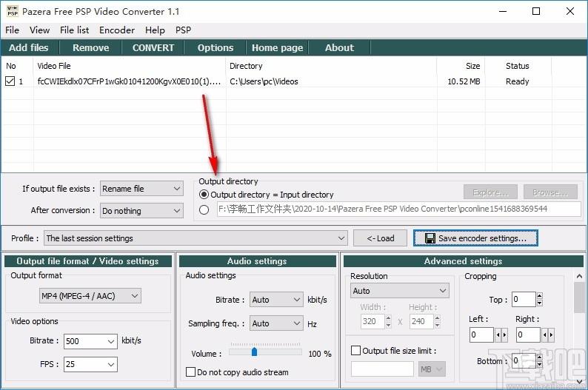Click the 'Ready' status cell
The height and width of the screenshot is (390, 588).
pos(517,81)
